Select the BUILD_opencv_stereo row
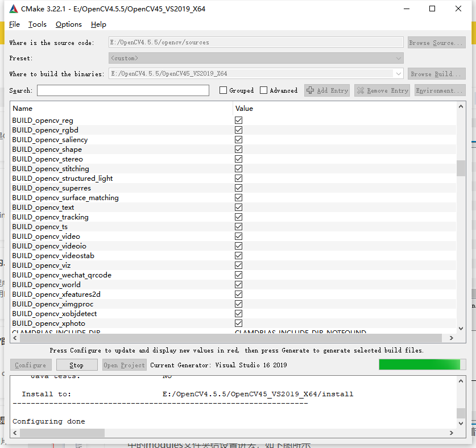Screen dimensions: 476x448 233,159
